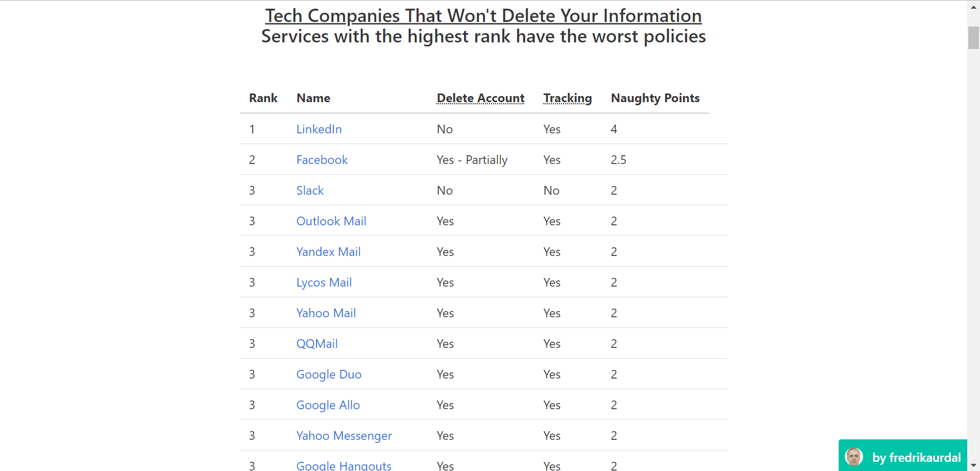Click the fredrikaurdal avatar icon
This screenshot has width=980, height=471.
tap(854, 457)
